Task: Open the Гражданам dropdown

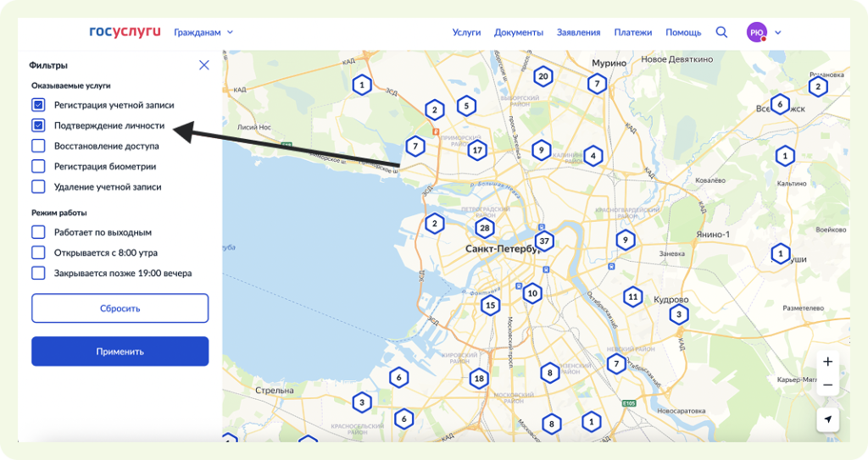Action: click(203, 32)
